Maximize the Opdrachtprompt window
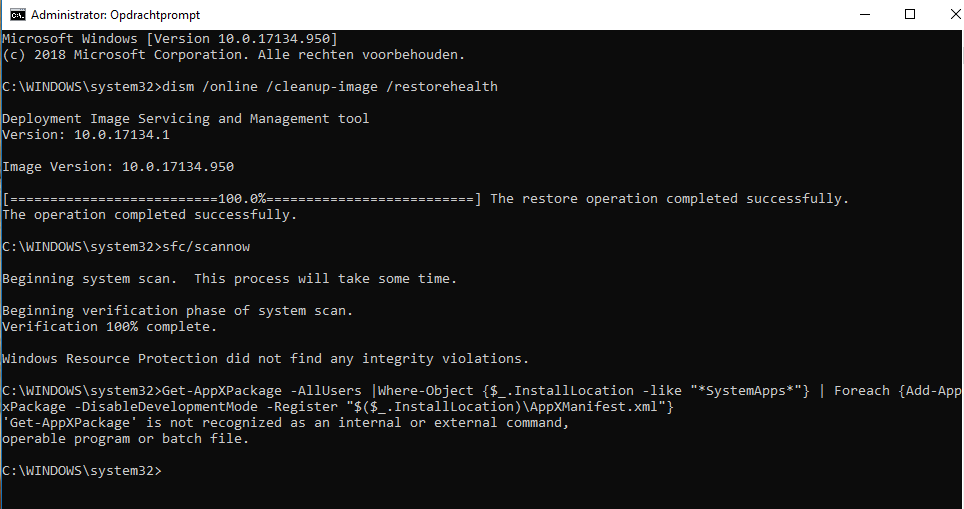This screenshot has width=964, height=509. point(910,14)
